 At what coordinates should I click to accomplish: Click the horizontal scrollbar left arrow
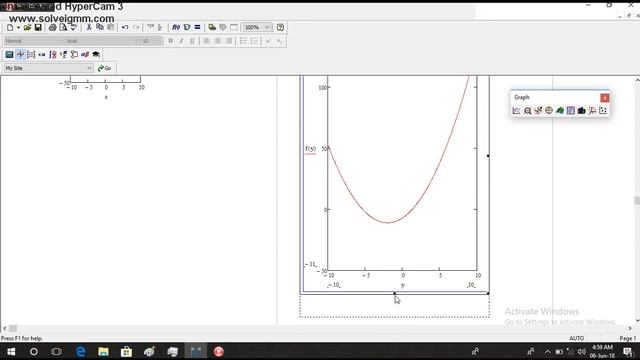(4, 328)
